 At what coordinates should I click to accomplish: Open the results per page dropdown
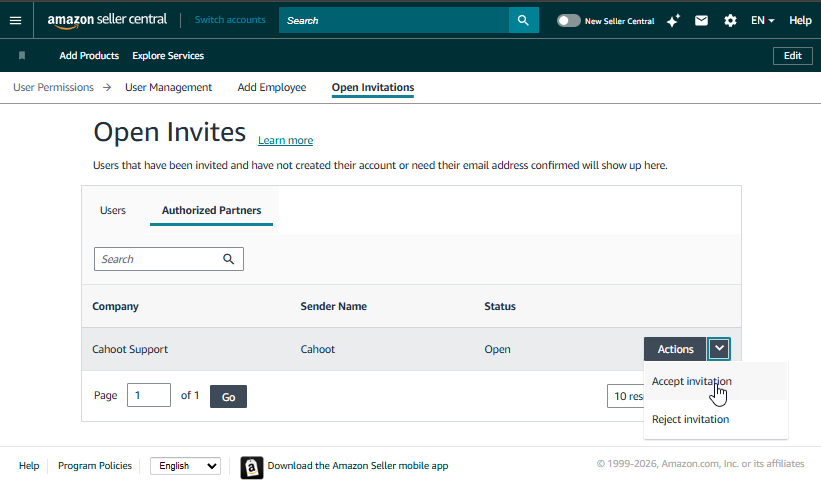coord(626,396)
